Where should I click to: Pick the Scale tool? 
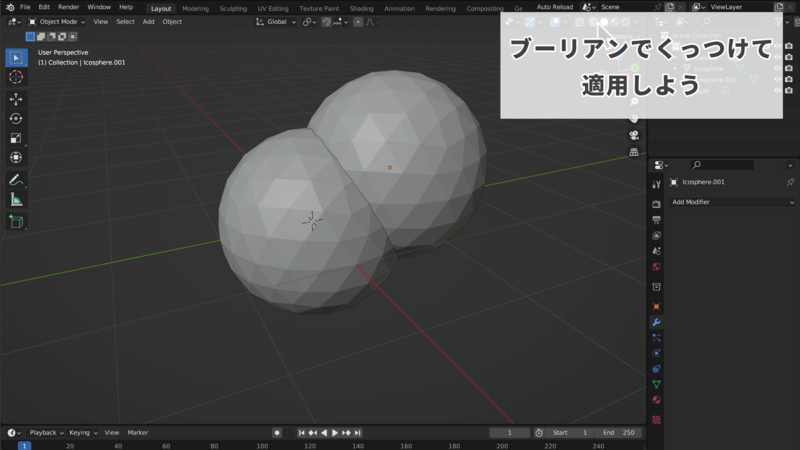pyautogui.click(x=16, y=138)
